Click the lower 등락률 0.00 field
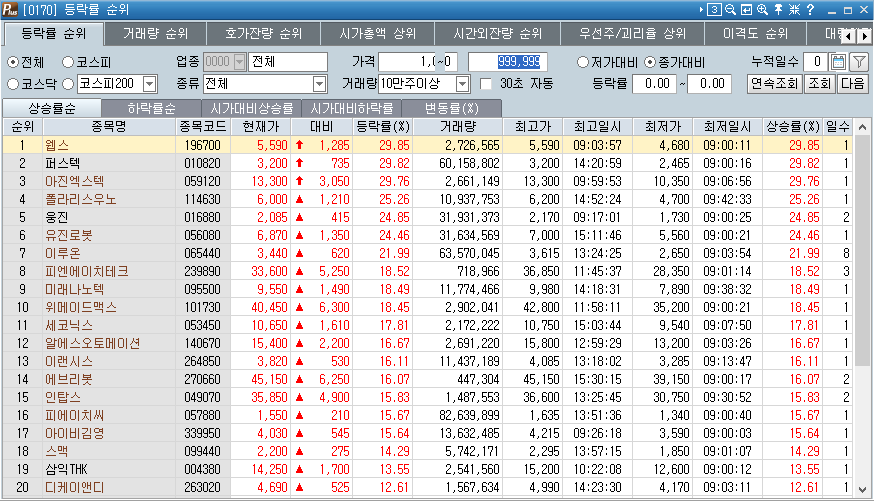The height and width of the screenshot is (501, 874). 656,84
